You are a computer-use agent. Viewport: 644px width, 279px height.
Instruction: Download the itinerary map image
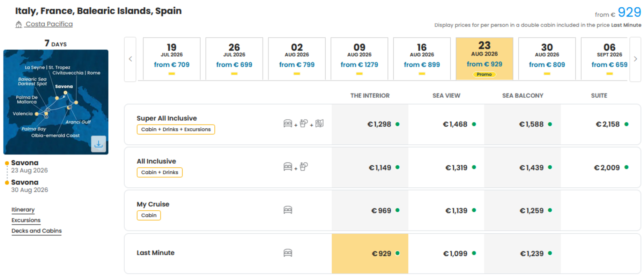pos(98,144)
